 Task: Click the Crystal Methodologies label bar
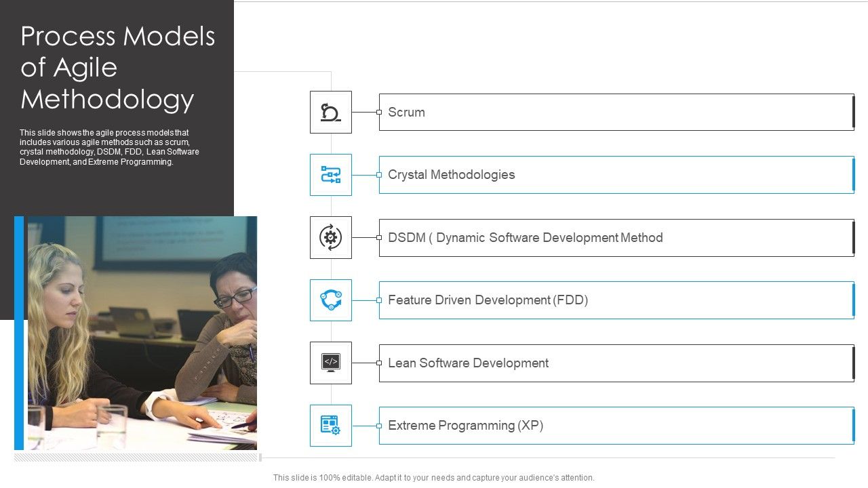(x=616, y=174)
